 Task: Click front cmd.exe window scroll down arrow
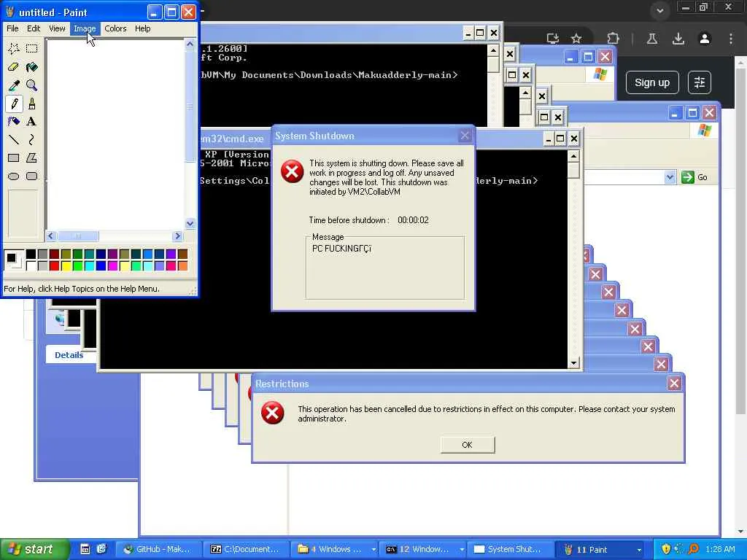pyautogui.click(x=573, y=363)
